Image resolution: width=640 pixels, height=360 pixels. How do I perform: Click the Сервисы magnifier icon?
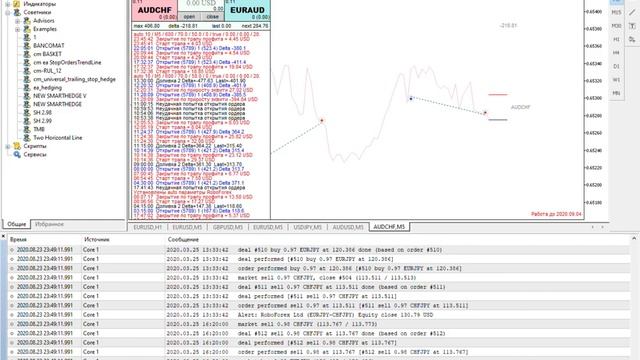tap(17, 154)
